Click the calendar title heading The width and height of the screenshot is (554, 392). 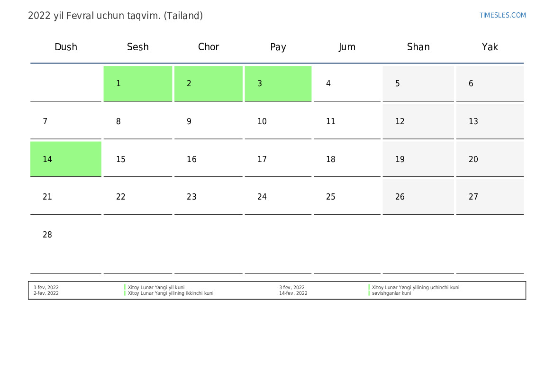[x=115, y=16]
